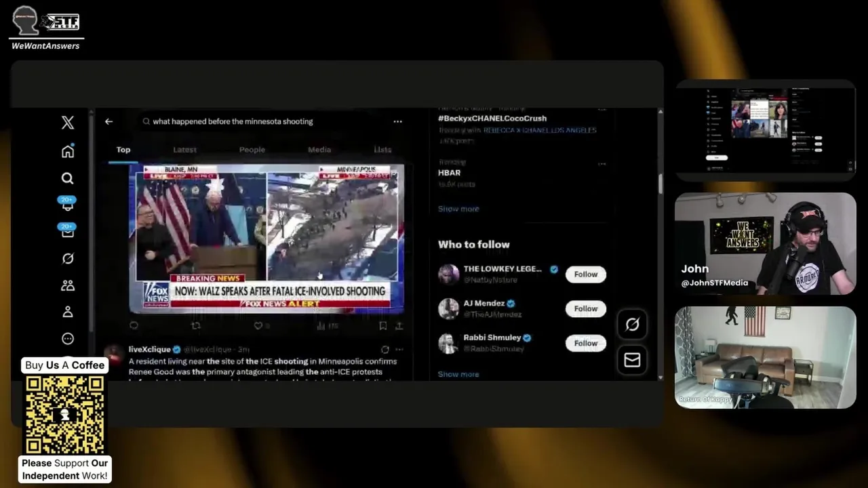Show more trending topics
This screenshot has width=868, height=488.
(458, 209)
